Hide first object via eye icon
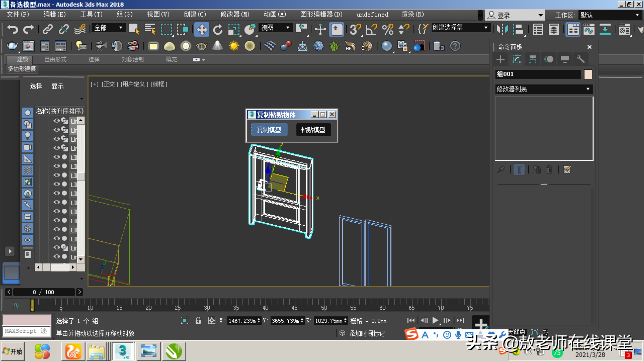This screenshot has height=362, width=644. click(57, 121)
